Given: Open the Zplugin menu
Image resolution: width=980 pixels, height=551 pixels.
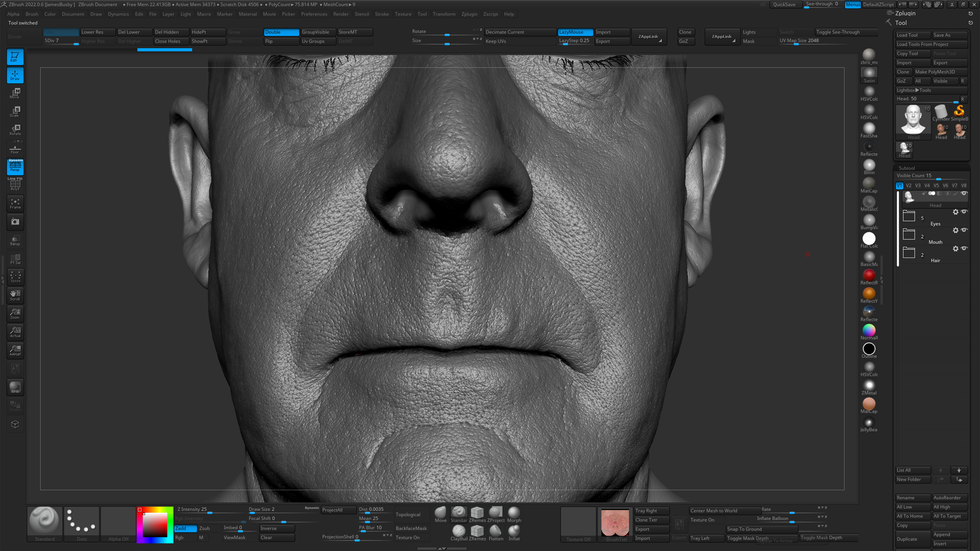Looking at the screenshot, I should click(469, 14).
